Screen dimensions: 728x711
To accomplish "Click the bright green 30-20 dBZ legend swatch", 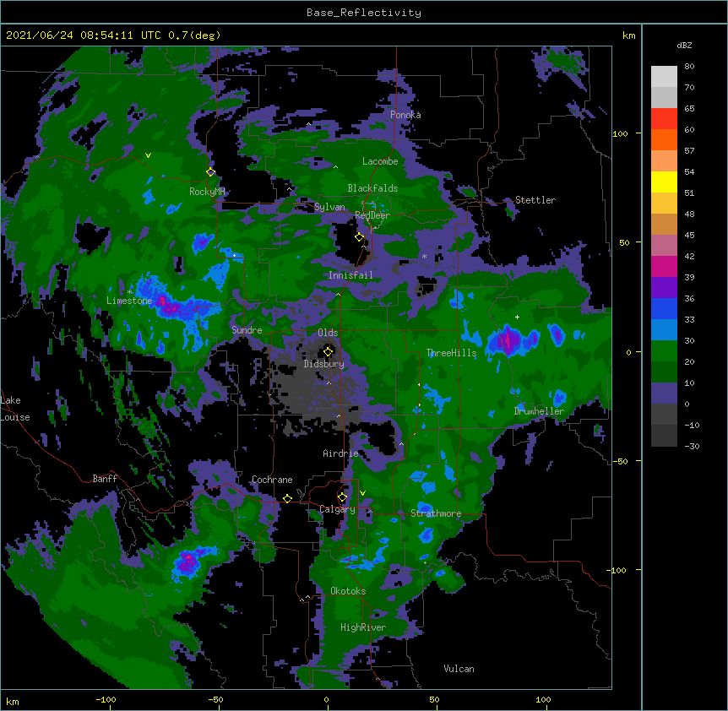I will [664, 351].
